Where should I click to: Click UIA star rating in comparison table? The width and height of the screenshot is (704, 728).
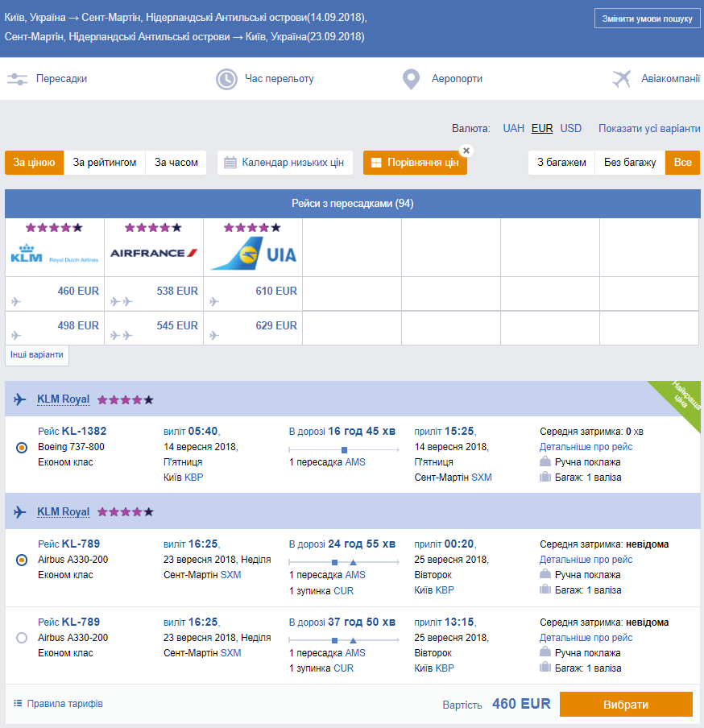[x=252, y=227]
